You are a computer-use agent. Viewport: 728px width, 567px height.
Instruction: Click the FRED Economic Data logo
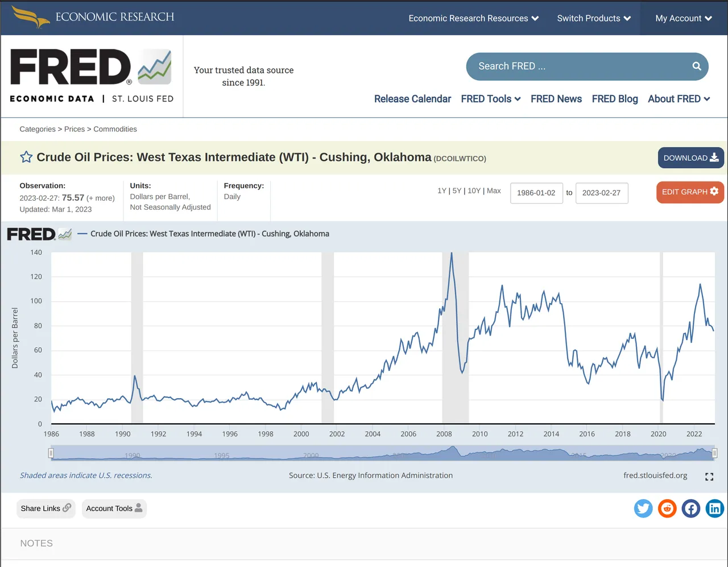pyautogui.click(x=92, y=76)
